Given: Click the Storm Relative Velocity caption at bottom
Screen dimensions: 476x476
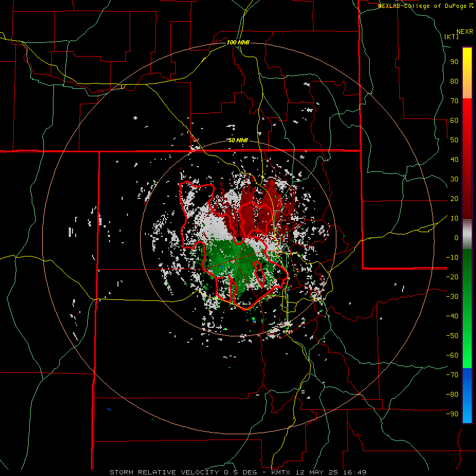Looking at the screenshot, I should tap(238, 472).
